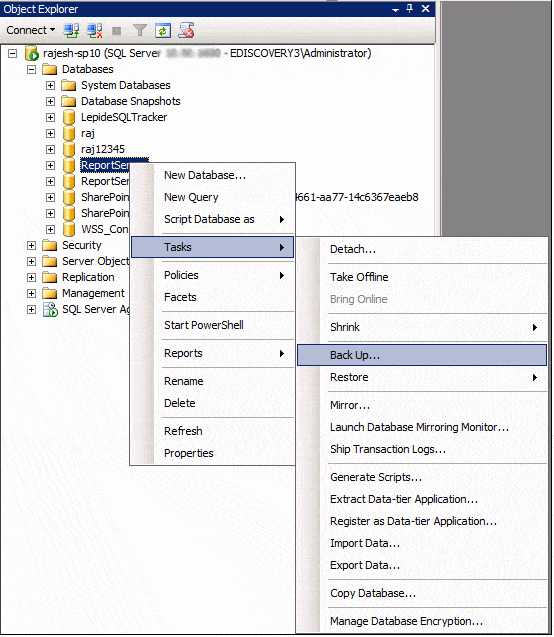Expand the Management folder
The width and height of the screenshot is (554, 637).
click(x=31, y=293)
